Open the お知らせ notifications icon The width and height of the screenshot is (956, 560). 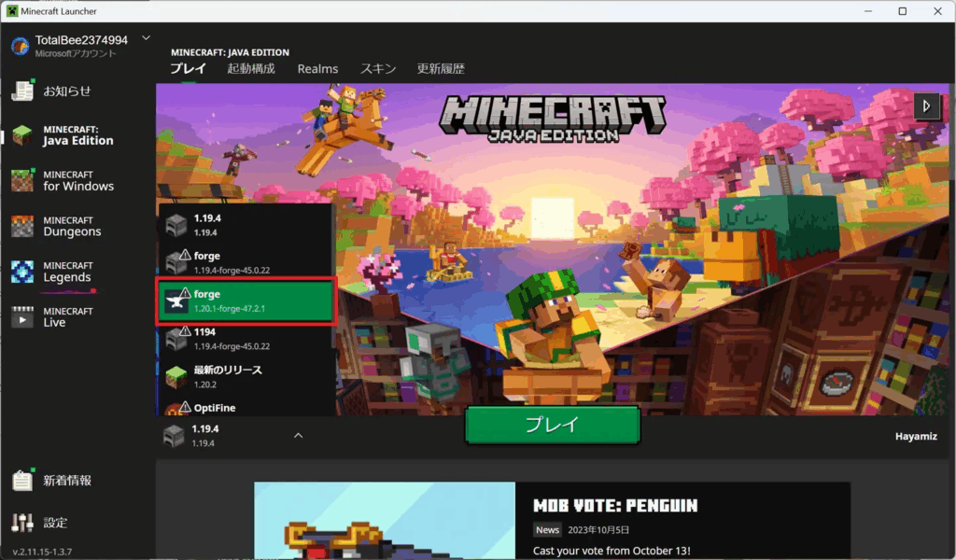(x=22, y=91)
